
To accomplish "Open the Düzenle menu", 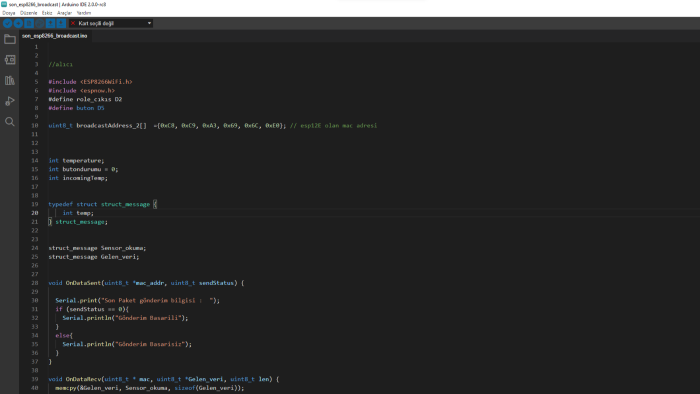I will [x=29, y=13].
